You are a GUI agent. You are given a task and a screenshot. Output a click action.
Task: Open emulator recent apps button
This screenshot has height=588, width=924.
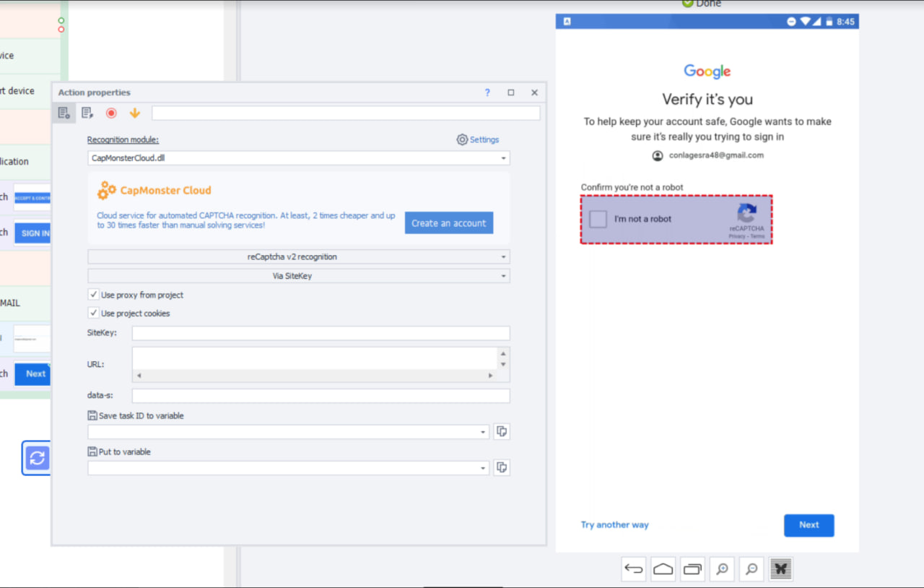(693, 569)
